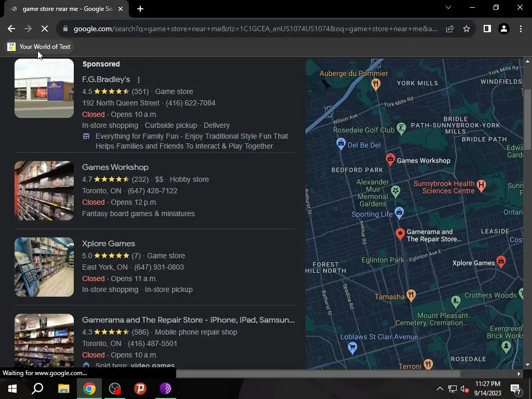Click the F.G.Bradley's storefront thumbnail
The height and width of the screenshot is (399, 532).
[x=44, y=88]
